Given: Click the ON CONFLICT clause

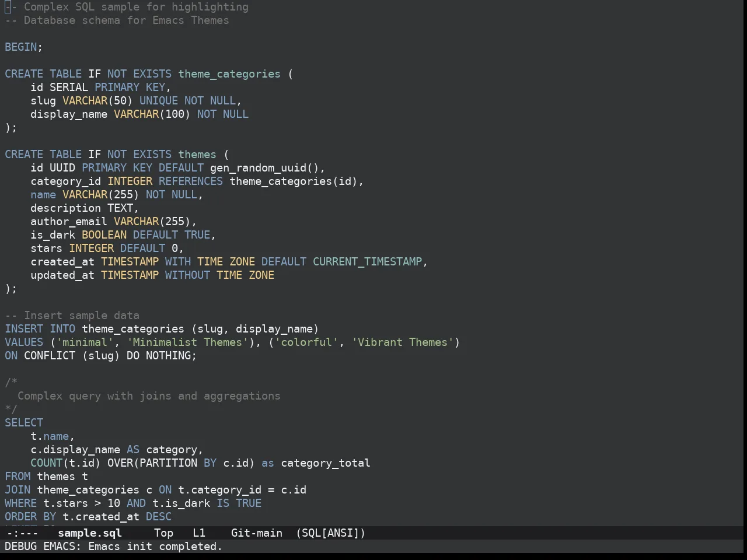Looking at the screenshot, I should (40, 355).
